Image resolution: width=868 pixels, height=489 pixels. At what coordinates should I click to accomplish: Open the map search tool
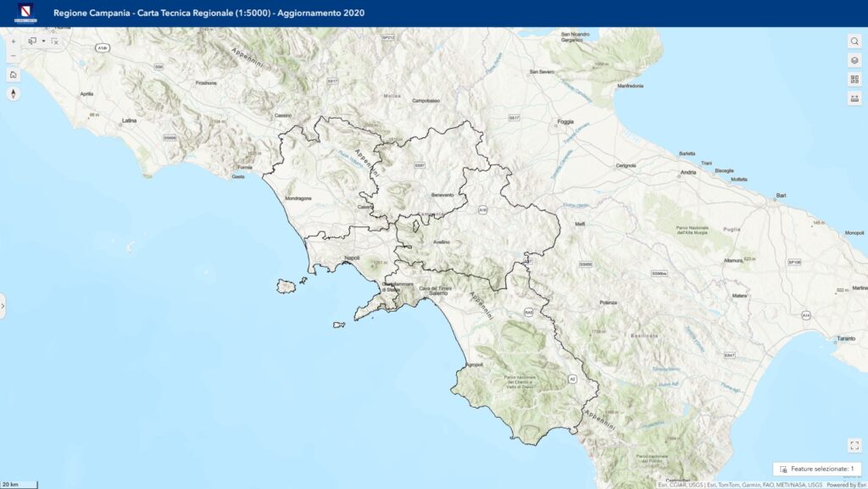pos(854,42)
